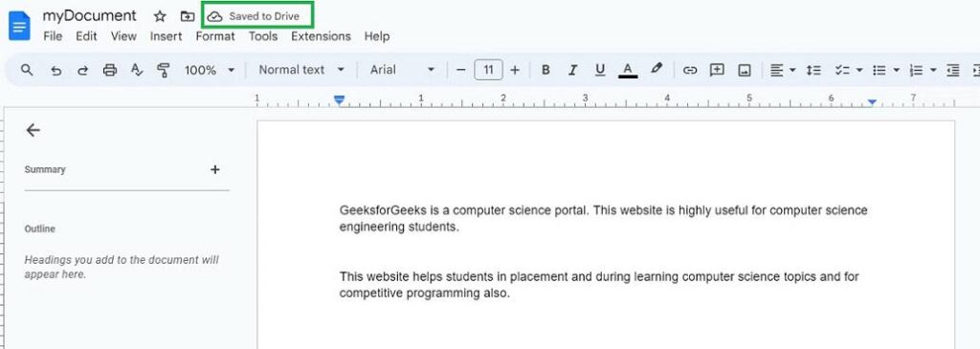
Task: Add a summary with the plus button
Action: pos(215,169)
